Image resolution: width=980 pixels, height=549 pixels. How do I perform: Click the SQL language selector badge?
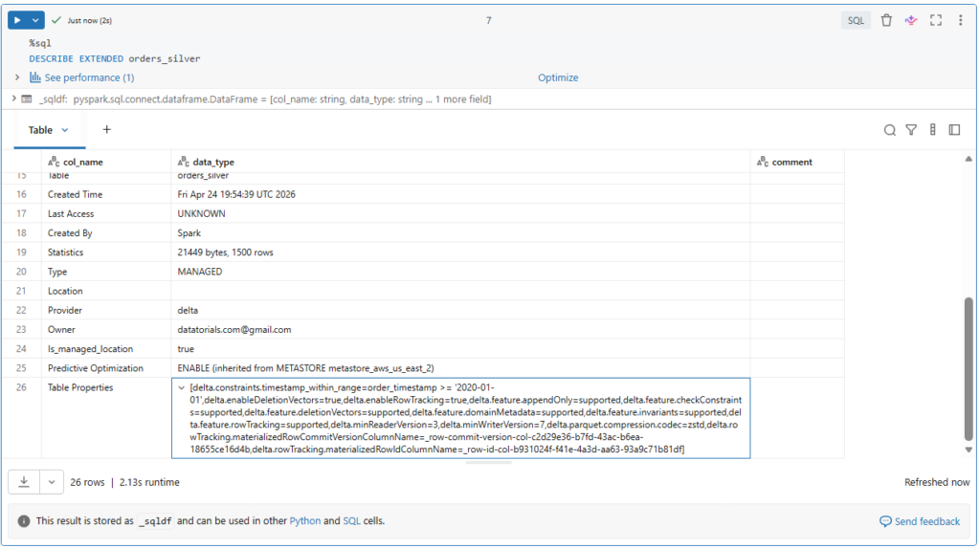pyautogui.click(x=856, y=20)
